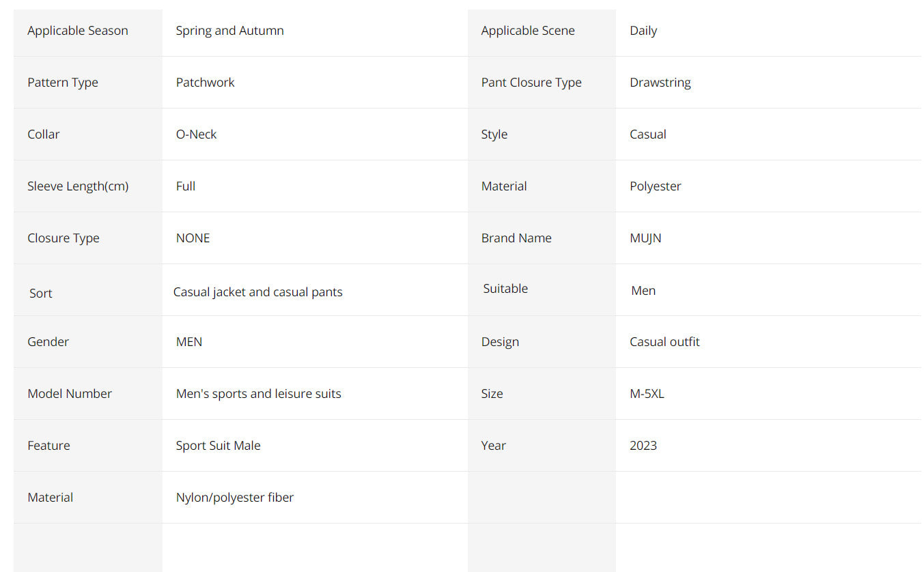Click the "Polyester" material value
This screenshot has height=572, width=924.
(655, 186)
